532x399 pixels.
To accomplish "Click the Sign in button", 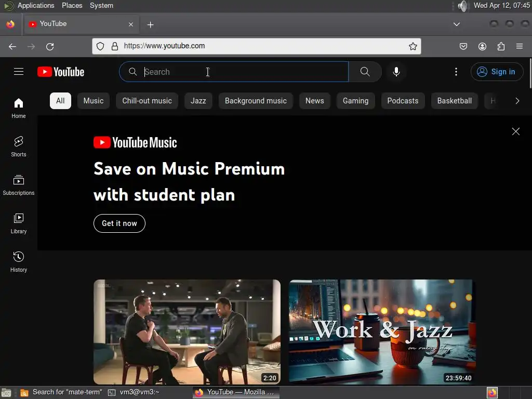I will [x=497, y=72].
